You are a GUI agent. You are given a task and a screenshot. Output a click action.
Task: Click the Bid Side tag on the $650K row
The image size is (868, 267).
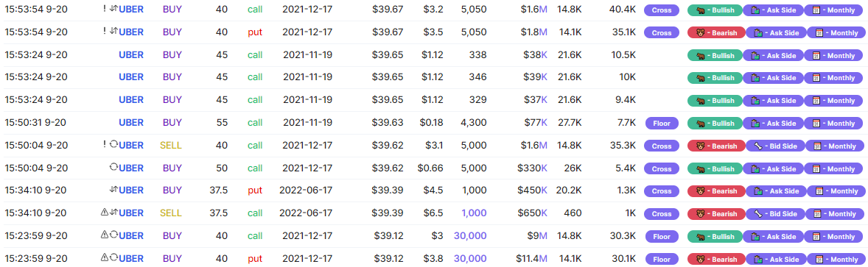point(775,214)
